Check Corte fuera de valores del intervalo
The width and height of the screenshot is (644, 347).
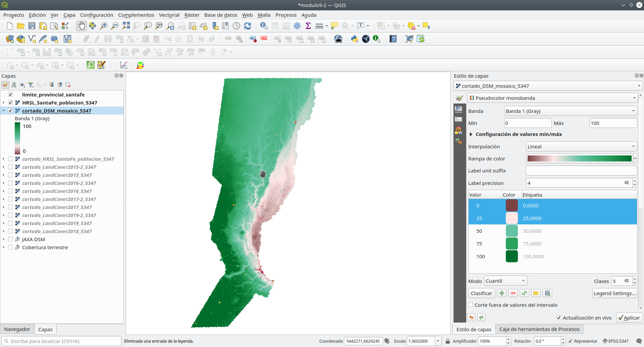click(471, 305)
